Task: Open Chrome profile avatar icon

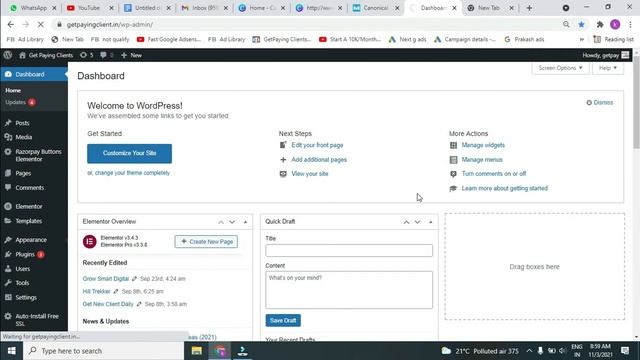Action: coord(615,24)
